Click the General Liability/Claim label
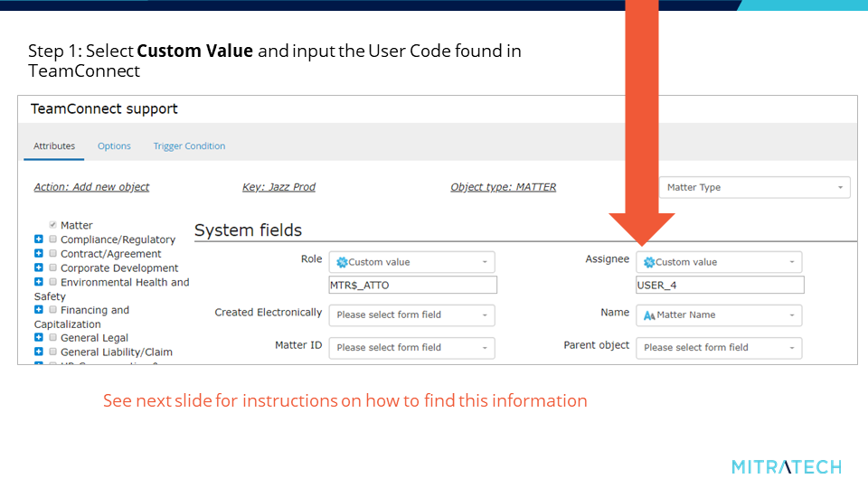 (117, 352)
